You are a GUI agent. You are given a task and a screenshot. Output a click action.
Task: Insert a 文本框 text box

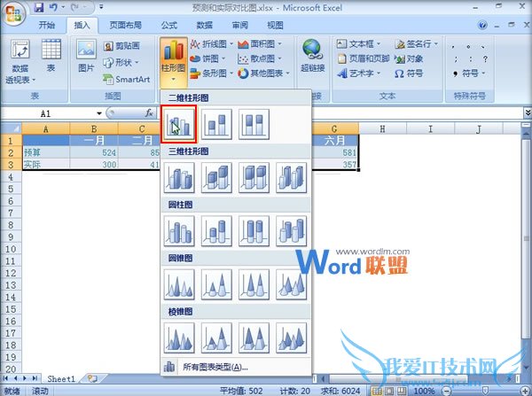pos(359,43)
